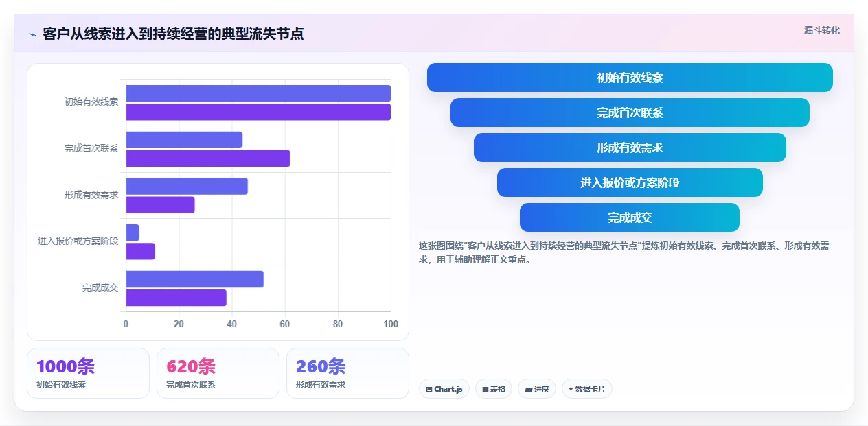
Task: Click the x-axis value 100
Action: click(390, 324)
